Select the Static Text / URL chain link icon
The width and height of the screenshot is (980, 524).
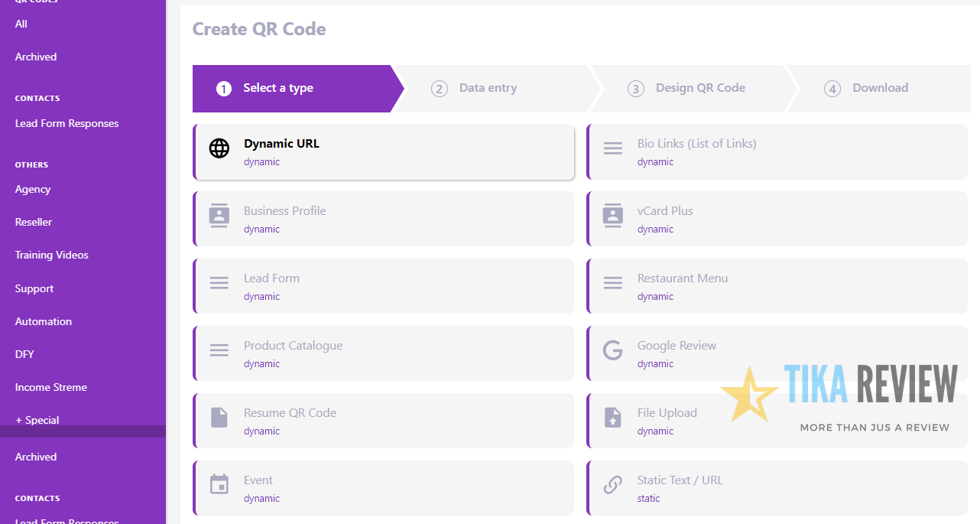(613, 485)
